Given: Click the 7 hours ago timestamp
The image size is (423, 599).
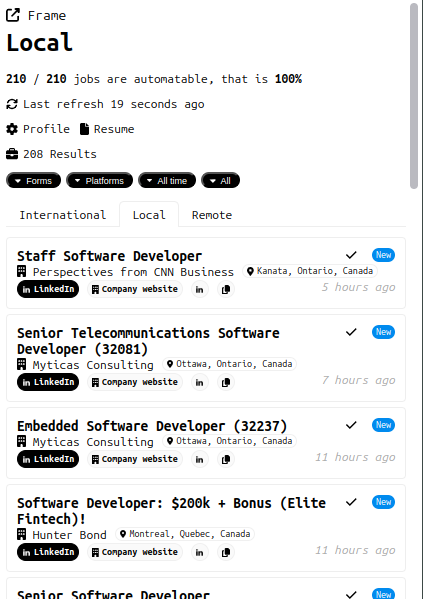Looking at the screenshot, I should [x=358, y=380].
